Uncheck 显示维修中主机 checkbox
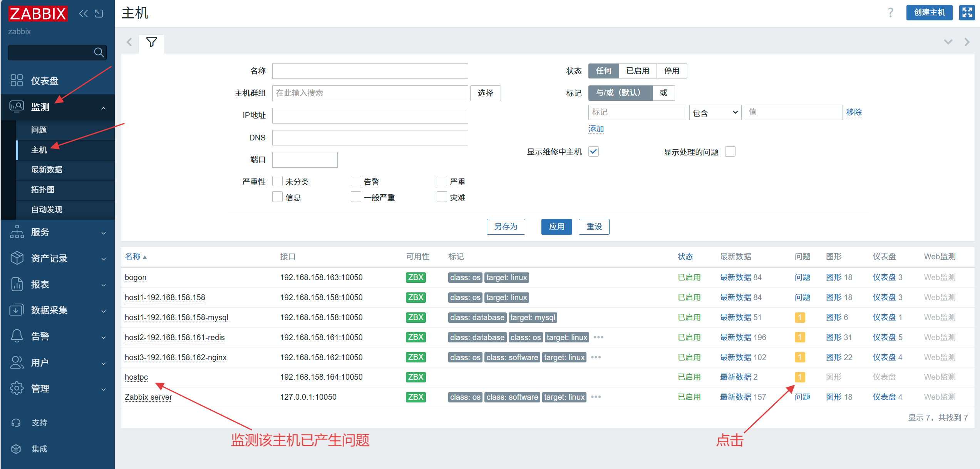The height and width of the screenshot is (469, 980). click(x=593, y=152)
